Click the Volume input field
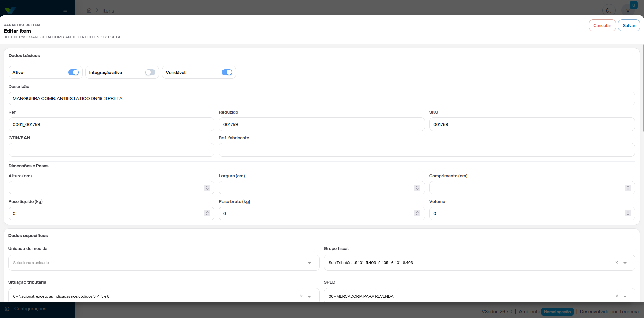644x318 pixels. pyautogui.click(x=532, y=214)
